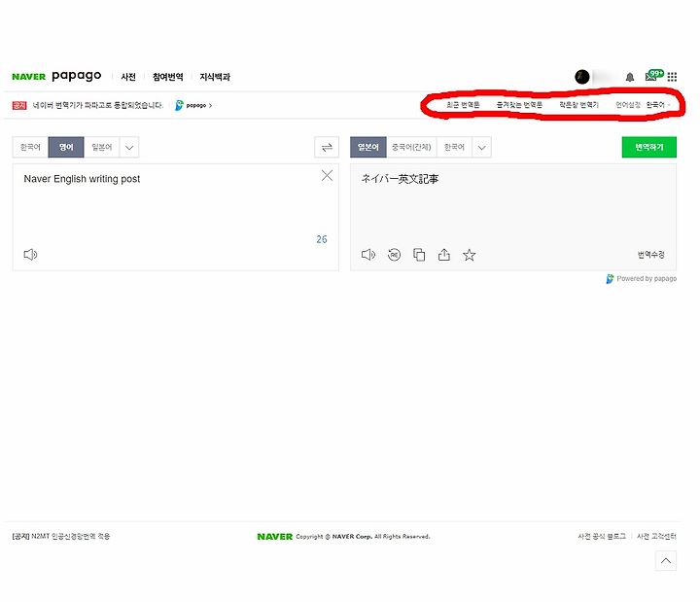Image resolution: width=700 pixels, height=602 pixels.
Task: Open 사전 공식 블로그 footer link
Action: tap(602, 536)
